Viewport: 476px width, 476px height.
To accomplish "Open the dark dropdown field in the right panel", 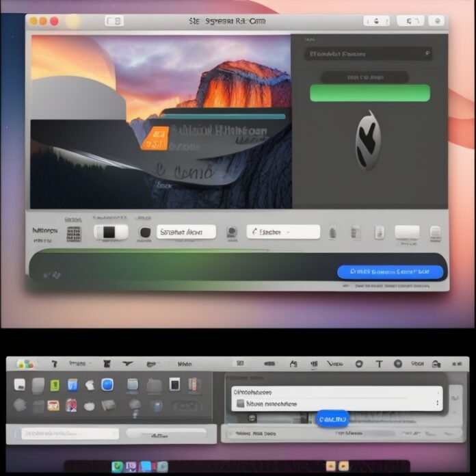I will 368,54.
